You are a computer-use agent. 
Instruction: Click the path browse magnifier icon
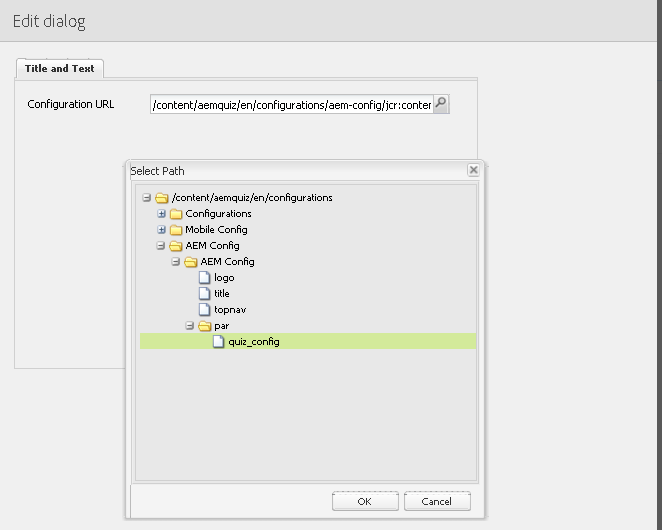[x=441, y=104]
